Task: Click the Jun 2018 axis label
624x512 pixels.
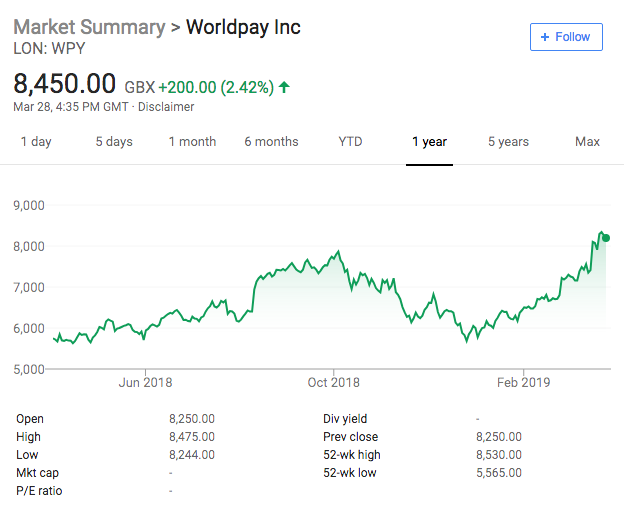Action: pyautogui.click(x=145, y=382)
